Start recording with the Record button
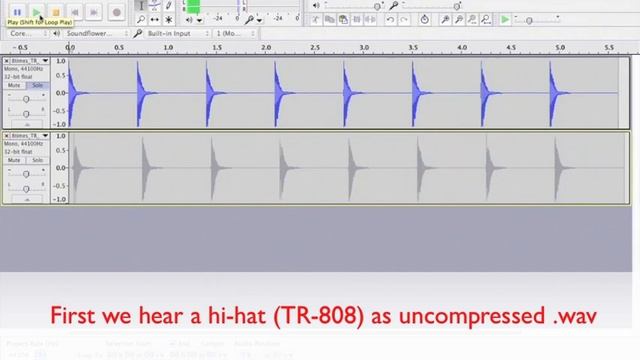Image resolution: width=640 pixels, height=360 pixels. pos(116,12)
